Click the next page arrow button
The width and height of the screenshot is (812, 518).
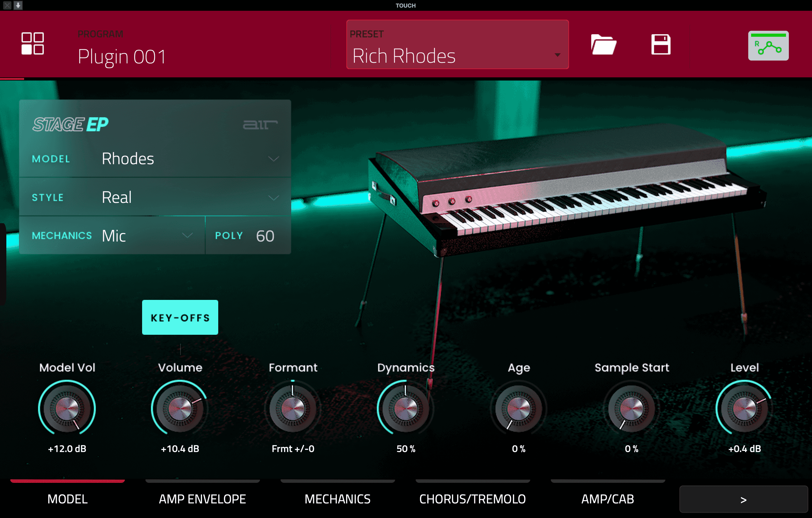click(x=743, y=499)
